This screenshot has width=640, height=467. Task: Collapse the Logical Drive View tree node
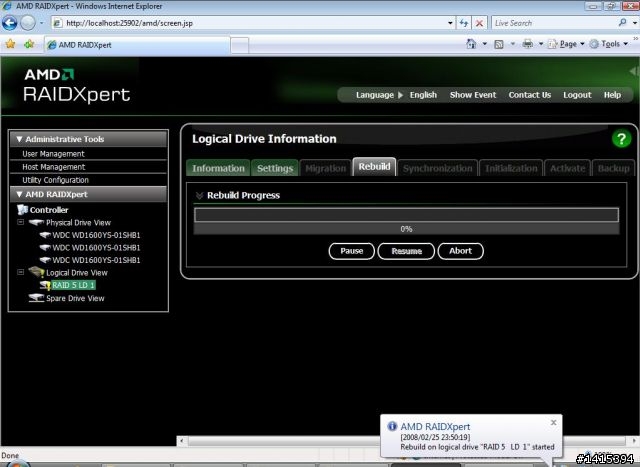point(20,272)
